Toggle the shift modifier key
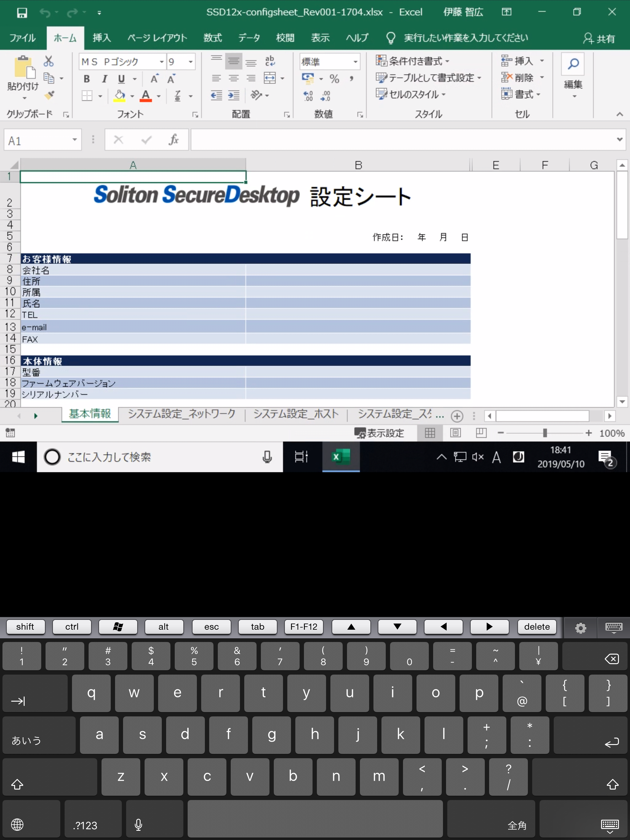The width and height of the screenshot is (630, 840). tap(26, 627)
